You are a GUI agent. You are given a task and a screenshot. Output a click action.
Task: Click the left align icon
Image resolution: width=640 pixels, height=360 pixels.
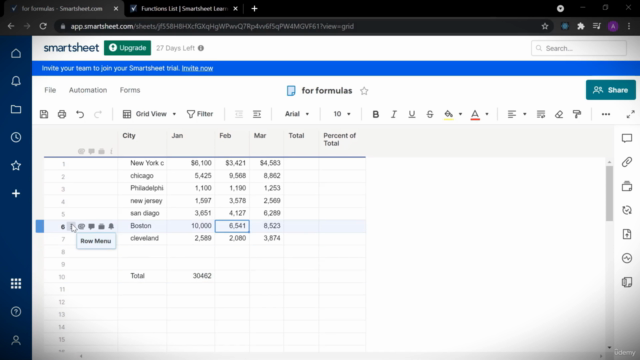click(511, 114)
